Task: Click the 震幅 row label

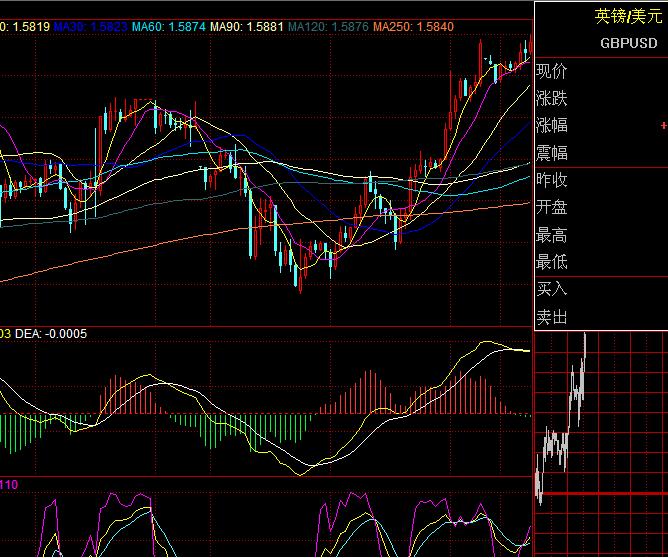Action: pos(551,152)
